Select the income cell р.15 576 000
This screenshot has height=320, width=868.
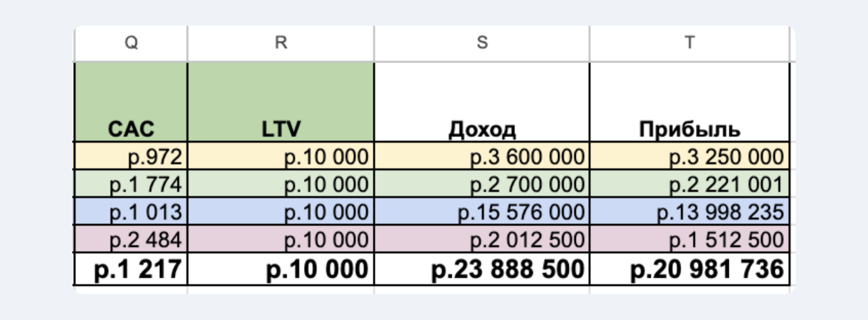tap(482, 211)
